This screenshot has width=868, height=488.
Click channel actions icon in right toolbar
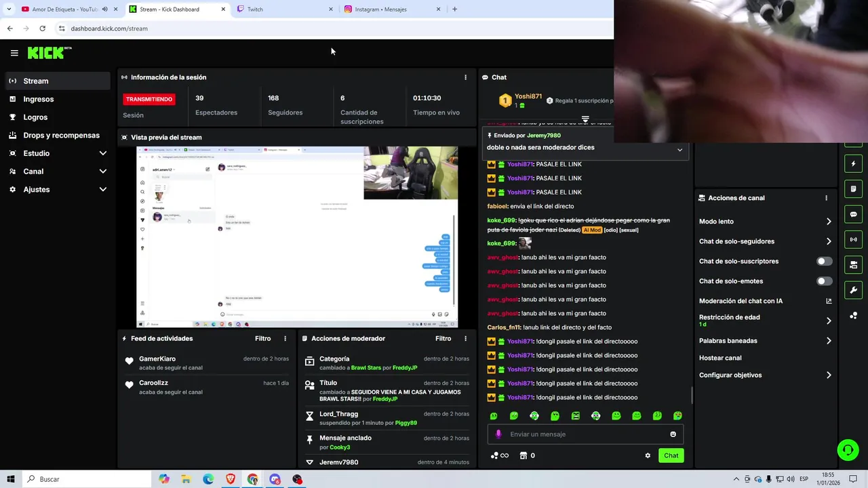click(x=853, y=264)
